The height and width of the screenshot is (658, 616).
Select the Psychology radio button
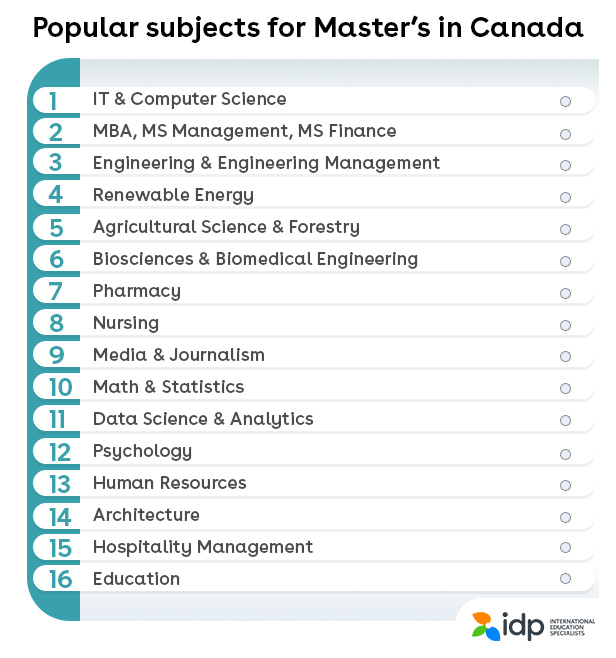pyautogui.click(x=565, y=454)
